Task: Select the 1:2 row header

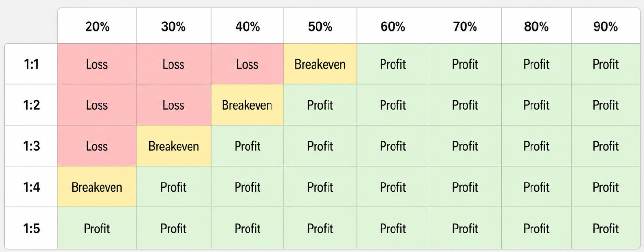Action: [32, 105]
